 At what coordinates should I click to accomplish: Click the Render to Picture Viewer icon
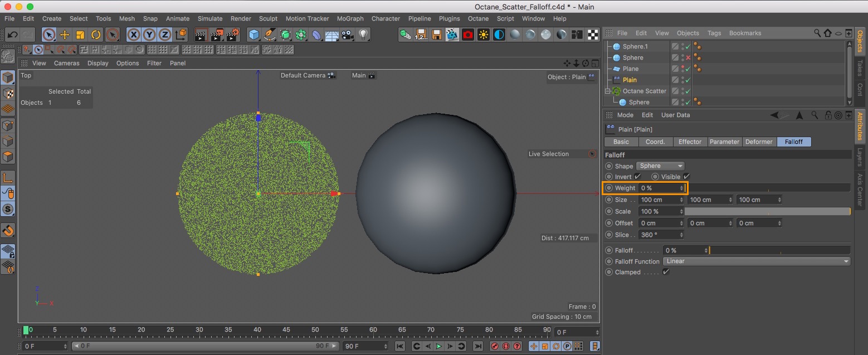[217, 35]
